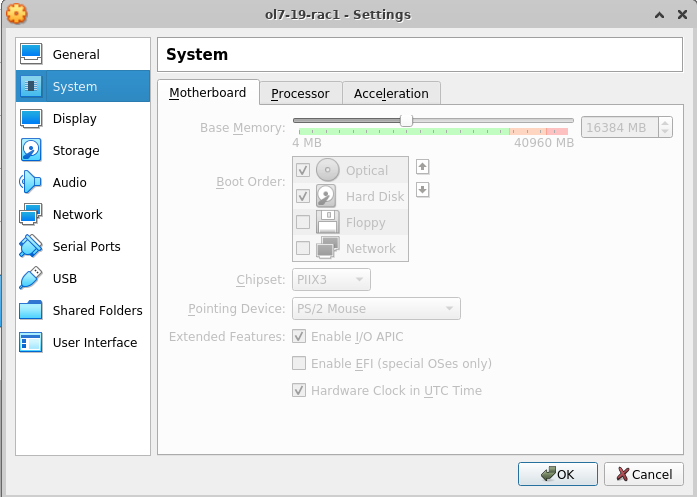This screenshot has height=497, width=697.
Task: Toggle Hardware Clock in UTC Time checkbox
Action: click(x=299, y=390)
